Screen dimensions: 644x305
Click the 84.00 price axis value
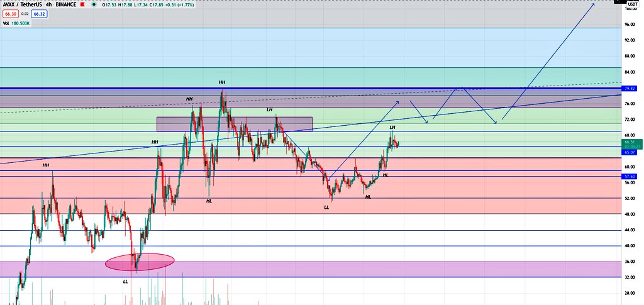[630, 72]
